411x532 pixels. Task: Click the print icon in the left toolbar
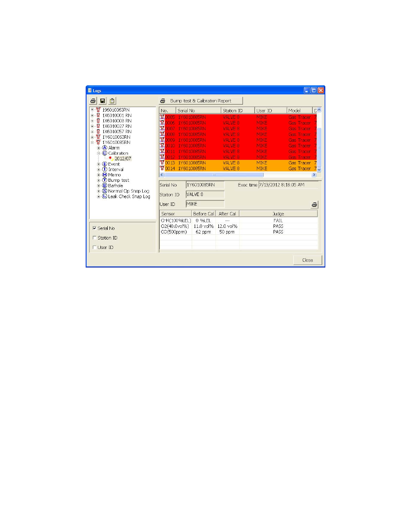[x=93, y=101]
